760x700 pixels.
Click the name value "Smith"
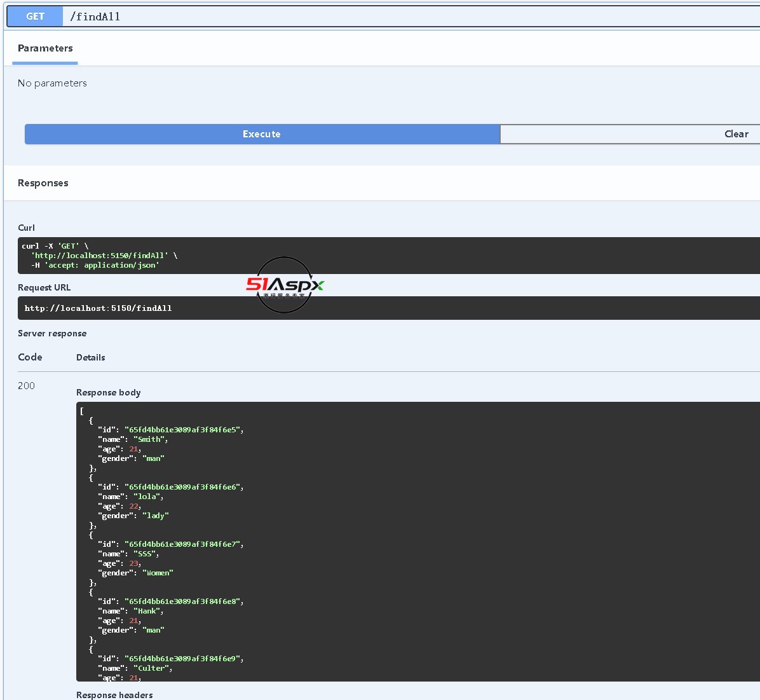coord(149,439)
